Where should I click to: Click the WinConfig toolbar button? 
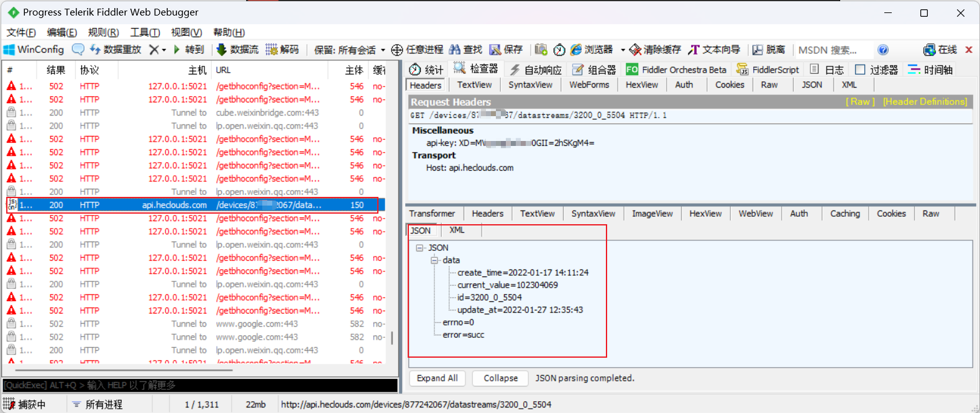click(x=34, y=50)
